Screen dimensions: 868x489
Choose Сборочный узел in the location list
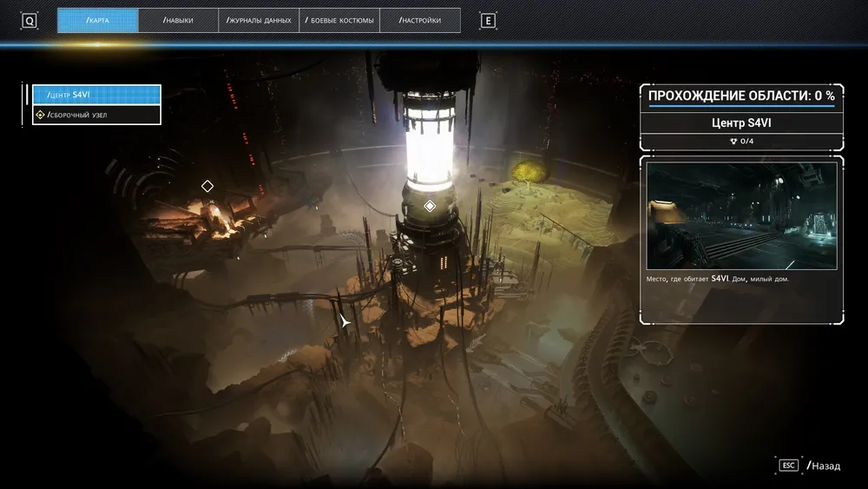tap(96, 115)
